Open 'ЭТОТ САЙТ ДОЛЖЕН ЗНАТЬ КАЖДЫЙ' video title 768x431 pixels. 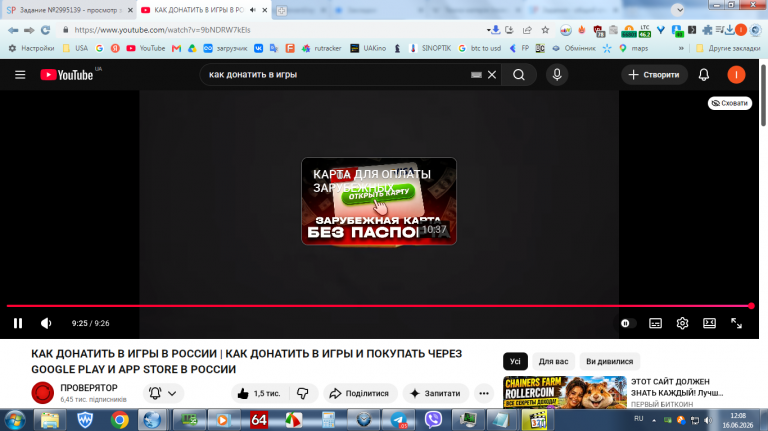point(677,387)
